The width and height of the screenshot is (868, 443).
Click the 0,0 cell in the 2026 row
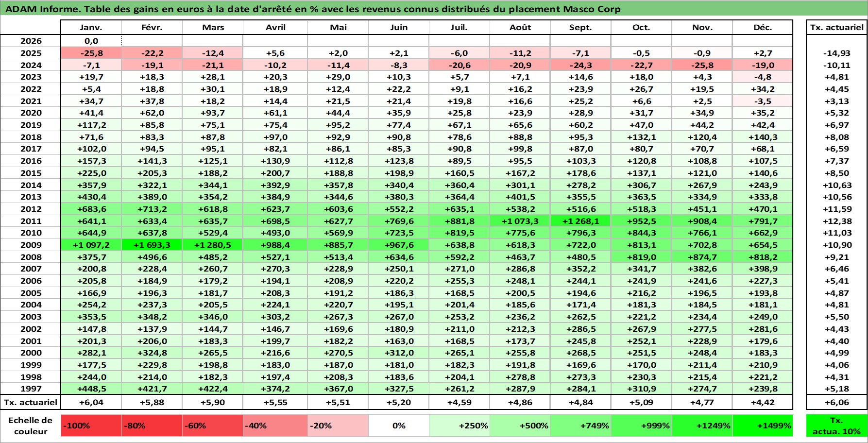(x=91, y=41)
